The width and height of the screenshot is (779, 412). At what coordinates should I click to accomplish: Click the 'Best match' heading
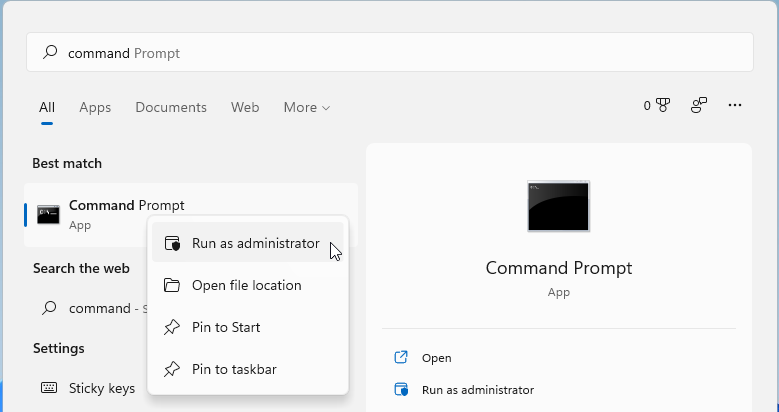tap(67, 164)
